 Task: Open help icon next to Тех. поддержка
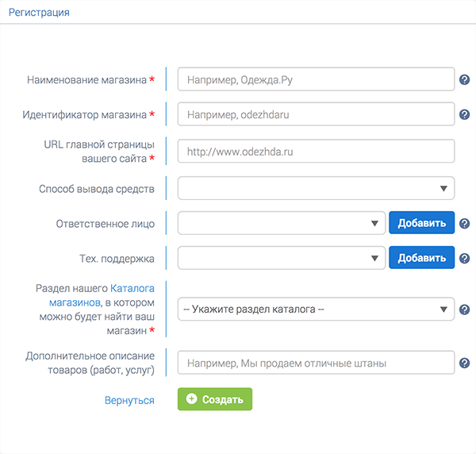point(464,259)
